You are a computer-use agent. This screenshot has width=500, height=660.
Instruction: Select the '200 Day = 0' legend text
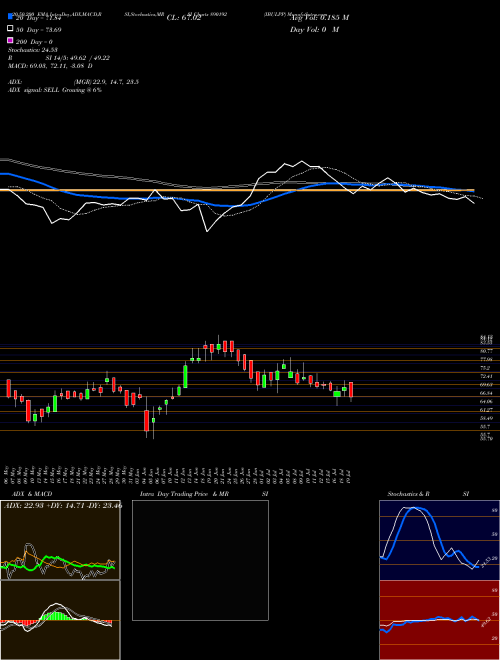[x=34, y=42]
